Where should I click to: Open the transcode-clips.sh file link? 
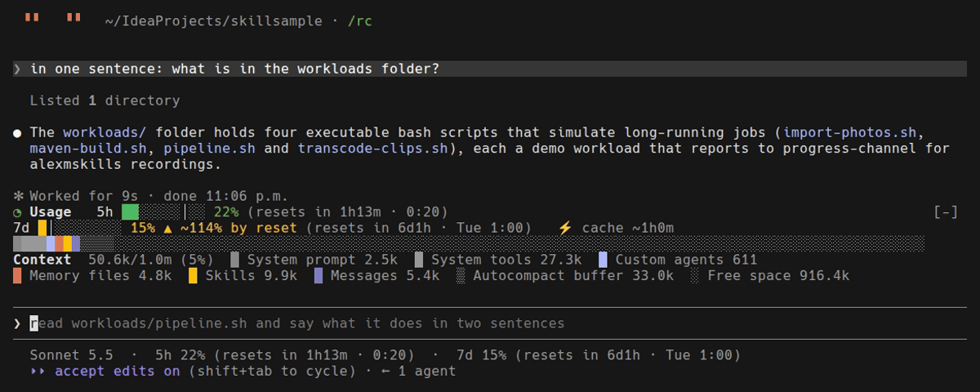[373, 149]
